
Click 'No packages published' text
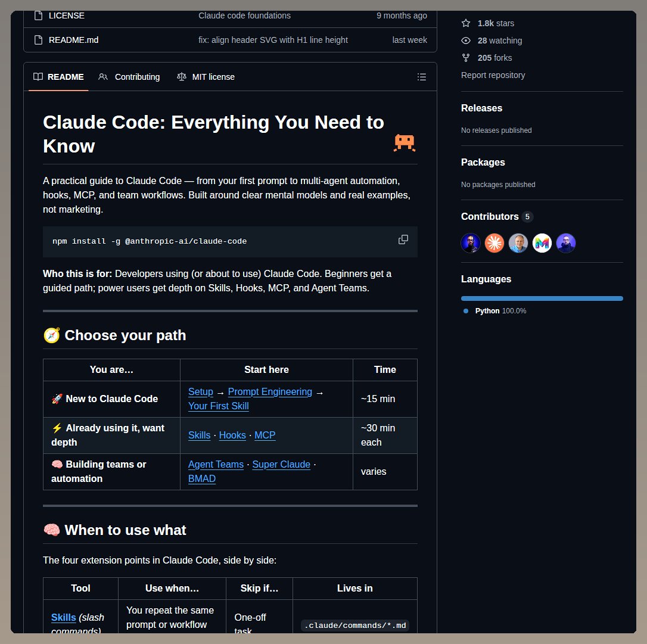498,185
